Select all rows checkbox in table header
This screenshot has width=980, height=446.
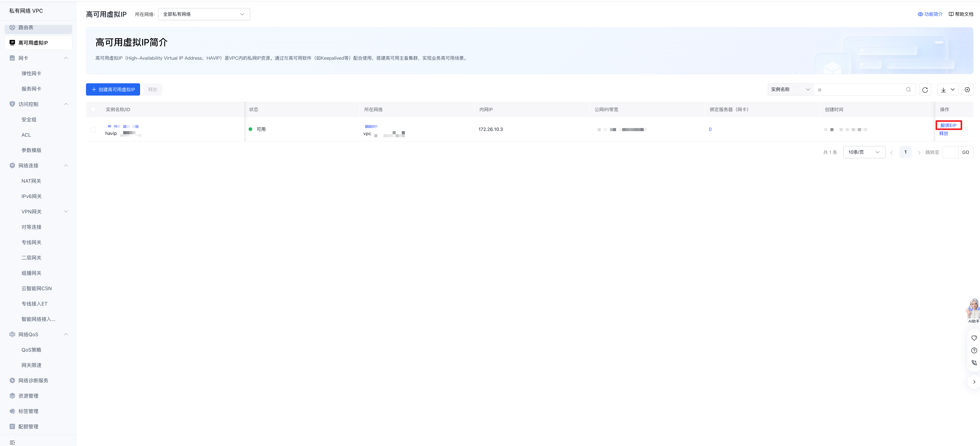click(93, 110)
